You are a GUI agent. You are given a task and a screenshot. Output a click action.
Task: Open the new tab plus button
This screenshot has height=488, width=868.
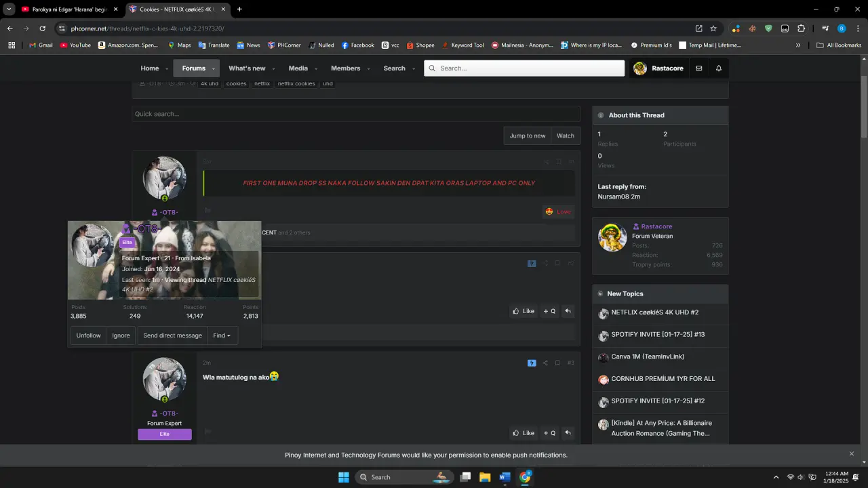tap(239, 9)
